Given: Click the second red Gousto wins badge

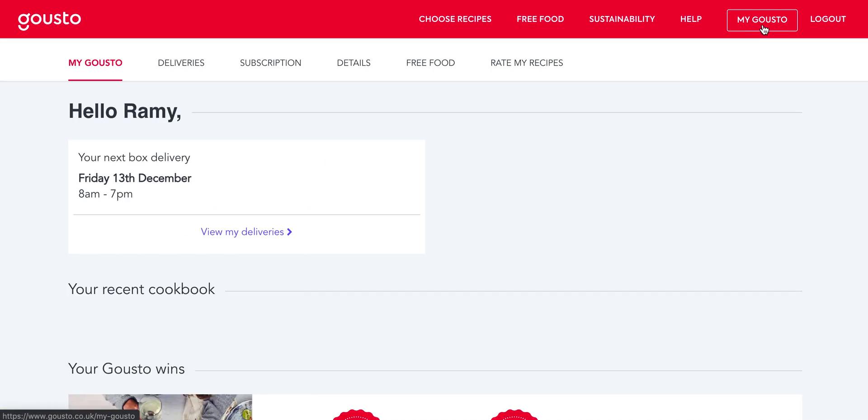Looking at the screenshot, I should (514, 415).
